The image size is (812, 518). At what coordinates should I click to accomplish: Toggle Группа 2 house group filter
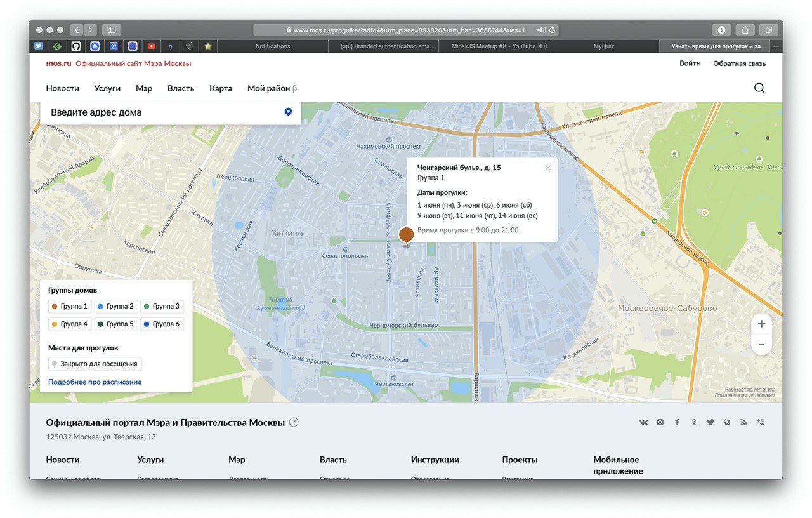(115, 306)
